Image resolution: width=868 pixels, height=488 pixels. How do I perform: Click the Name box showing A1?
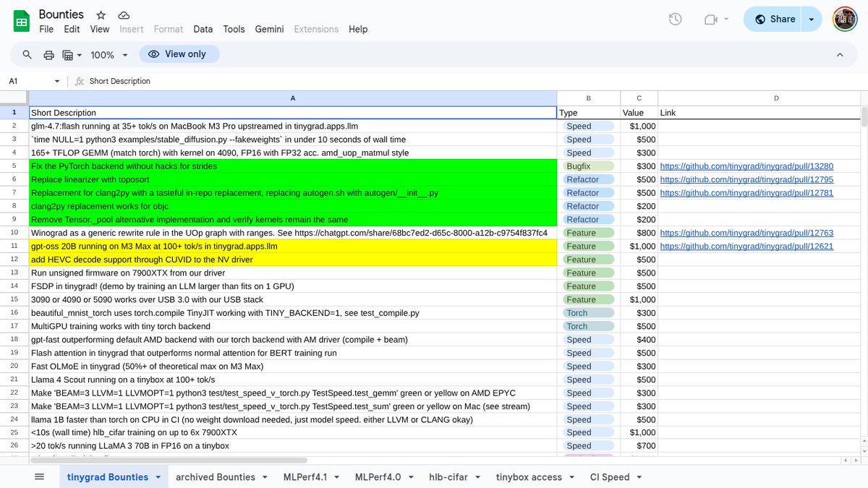29,81
